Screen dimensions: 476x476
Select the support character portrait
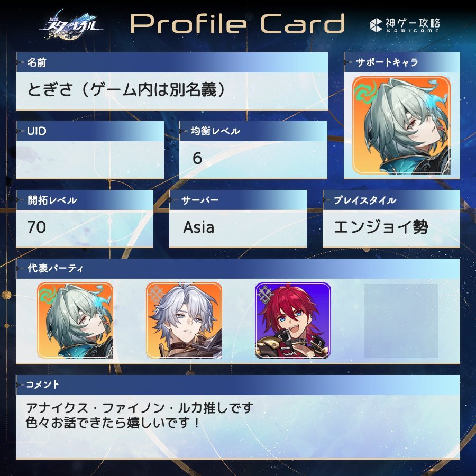[401, 125]
